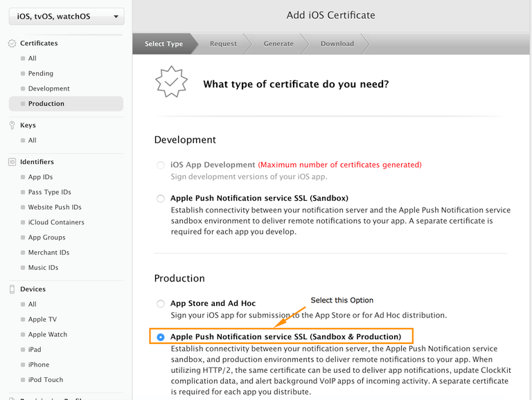The width and height of the screenshot is (532, 400).
Task: Open the iOS, tvOS, watchOS platform dropdown
Action: (x=66, y=17)
